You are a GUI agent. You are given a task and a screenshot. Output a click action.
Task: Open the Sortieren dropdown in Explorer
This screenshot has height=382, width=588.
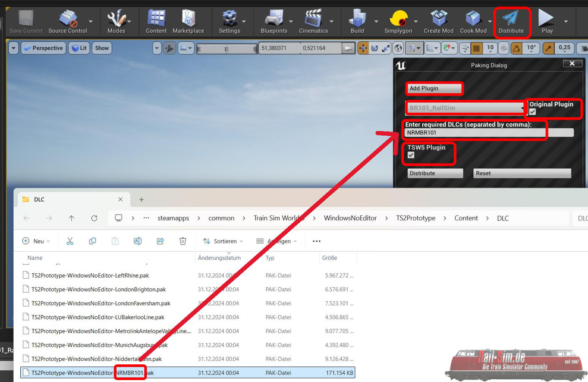pos(223,241)
